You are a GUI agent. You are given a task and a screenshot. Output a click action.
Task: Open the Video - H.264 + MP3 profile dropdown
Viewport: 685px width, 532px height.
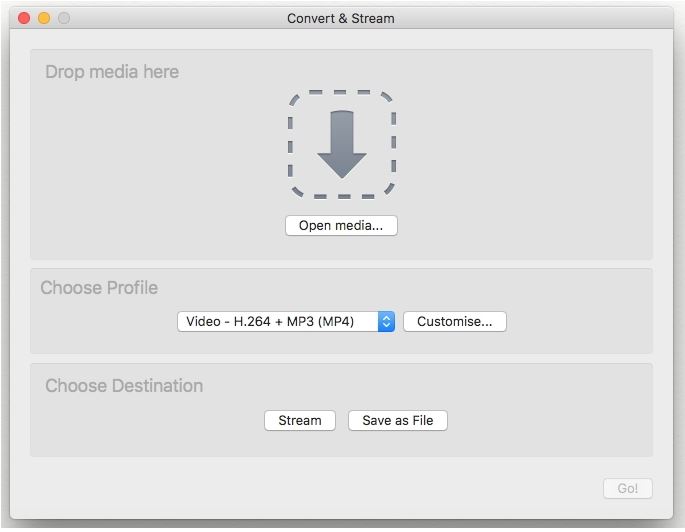[x=277, y=322]
